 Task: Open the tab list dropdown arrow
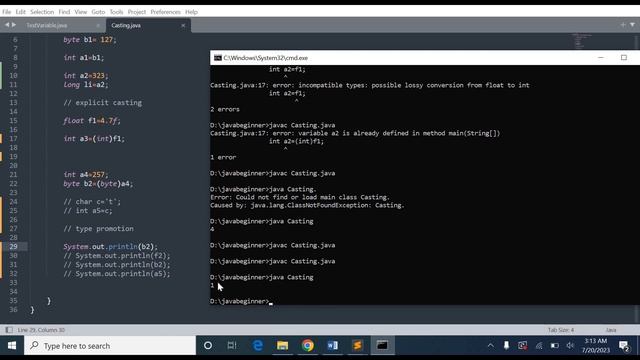[x=632, y=25]
